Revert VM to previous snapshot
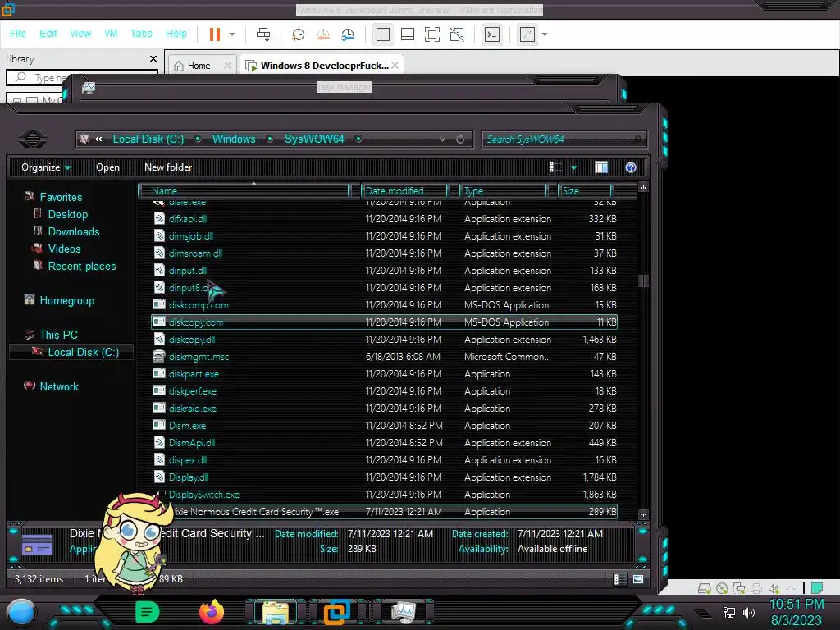This screenshot has width=840, height=630. pos(323,34)
